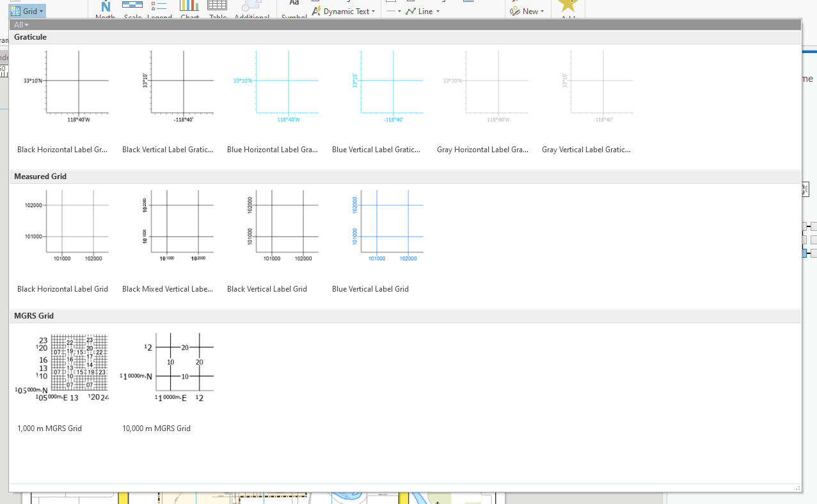Choose the 1,000 m MGRS Grid
The height and width of the screenshot is (504, 817).
62,365
